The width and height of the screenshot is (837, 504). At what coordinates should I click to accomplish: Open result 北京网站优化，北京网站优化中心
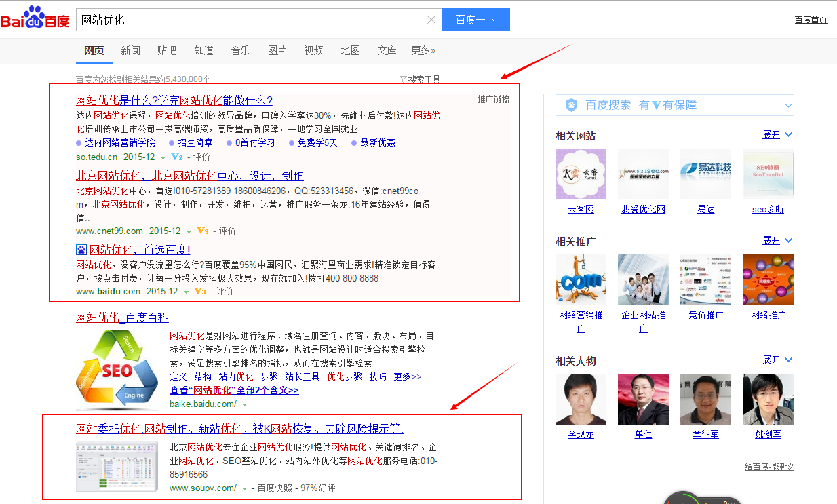(x=190, y=175)
